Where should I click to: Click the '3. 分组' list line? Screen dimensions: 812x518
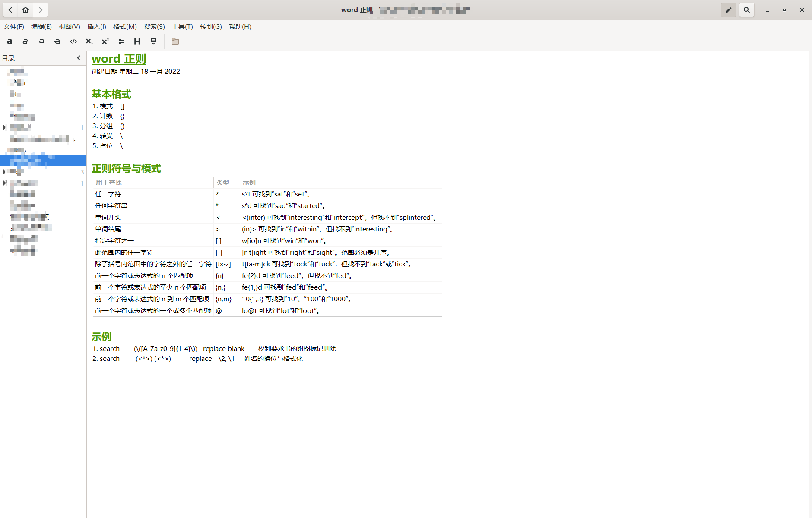point(108,126)
